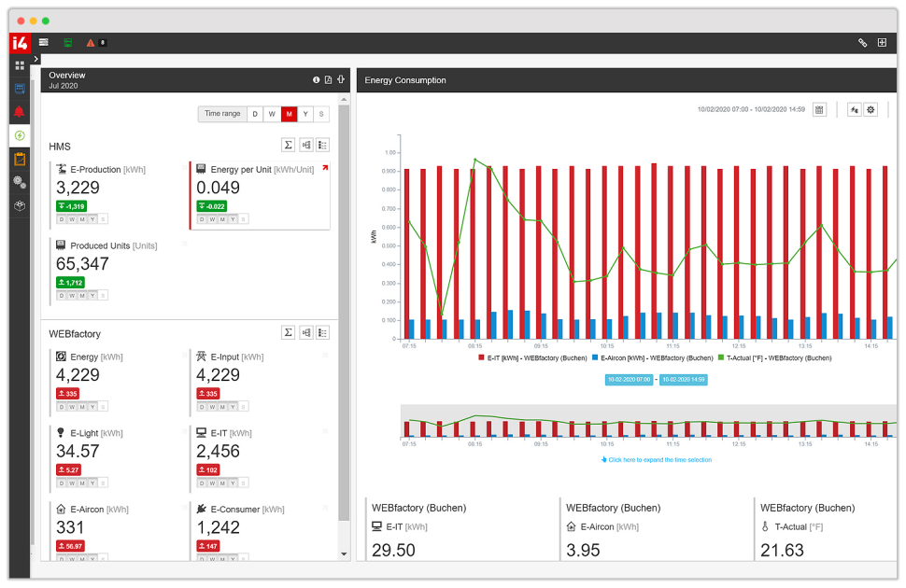Click the red 335 badge on E-Input card

[208, 393]
